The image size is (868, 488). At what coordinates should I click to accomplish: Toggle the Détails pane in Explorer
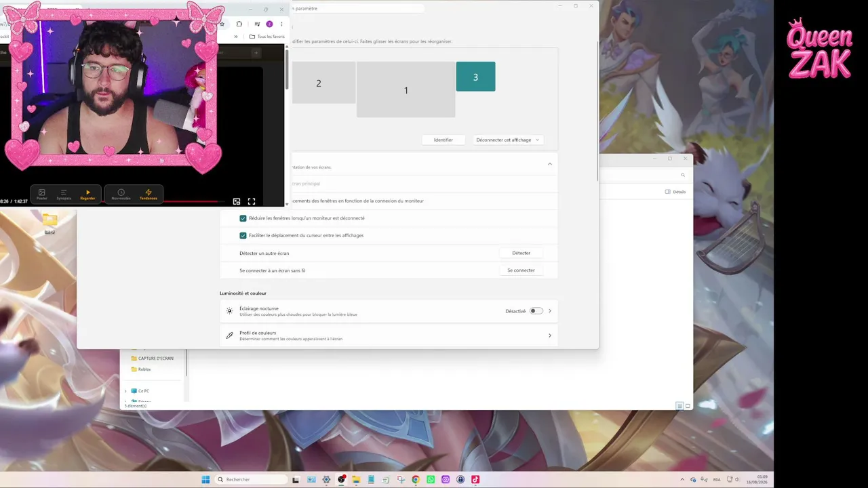tap(675, 192)
